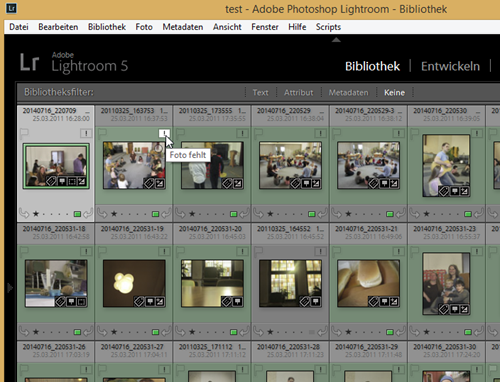Toggle flag on photo 20140716_220709
500x382 pixels.
(x=24, y=133)
